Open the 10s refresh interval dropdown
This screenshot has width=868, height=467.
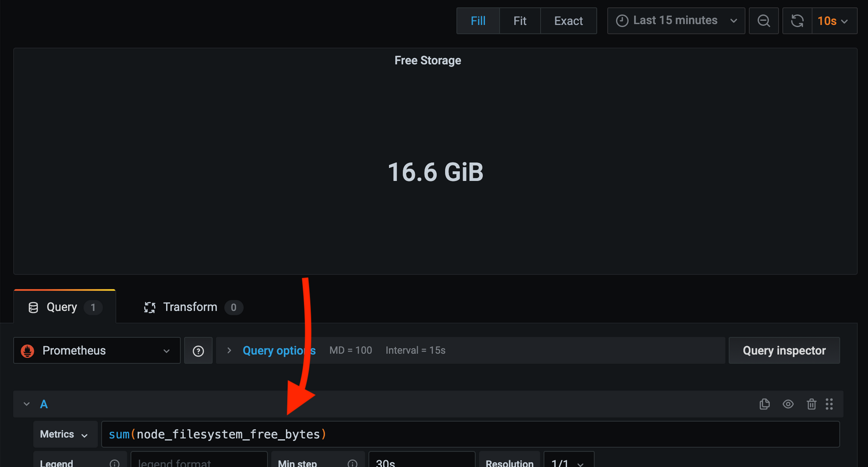tap(834, 21)
